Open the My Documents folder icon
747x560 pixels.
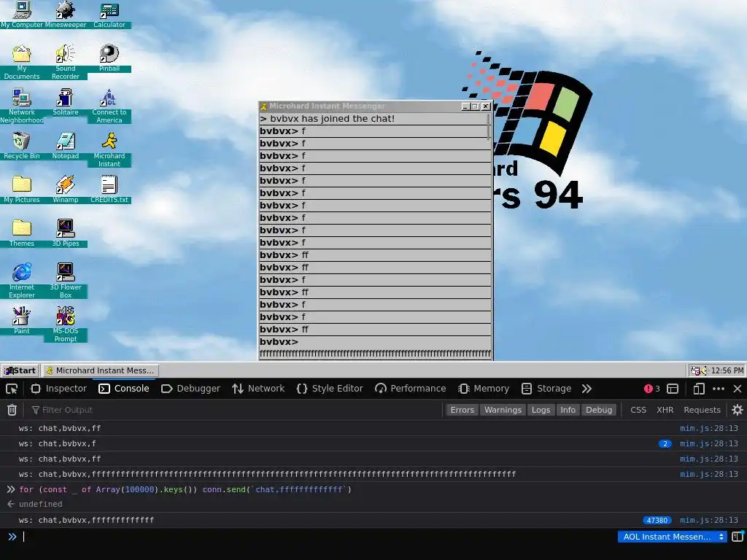(x=22, y=62)
